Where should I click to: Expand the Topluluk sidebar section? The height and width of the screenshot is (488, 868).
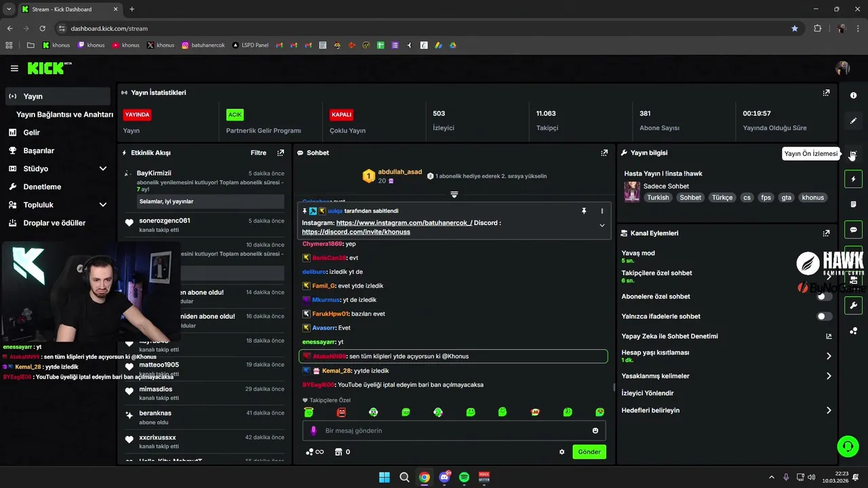pyautogui.click(x=103, y=205)
